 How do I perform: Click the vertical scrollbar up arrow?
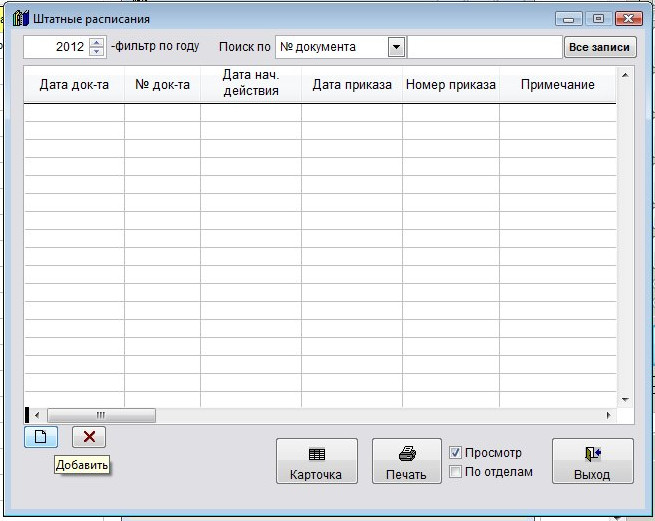click(625, 75)
